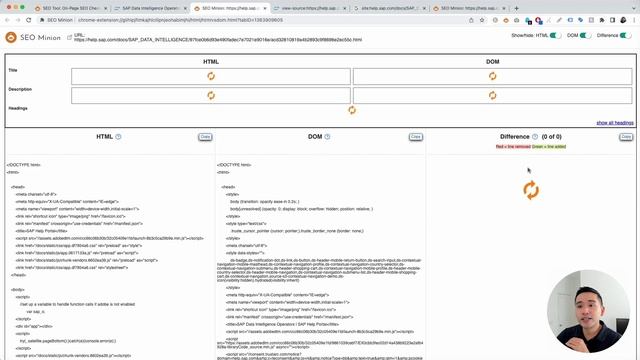640x360 pixels.
Task: Click the DOM column help icon
Action: click(327, 137)
